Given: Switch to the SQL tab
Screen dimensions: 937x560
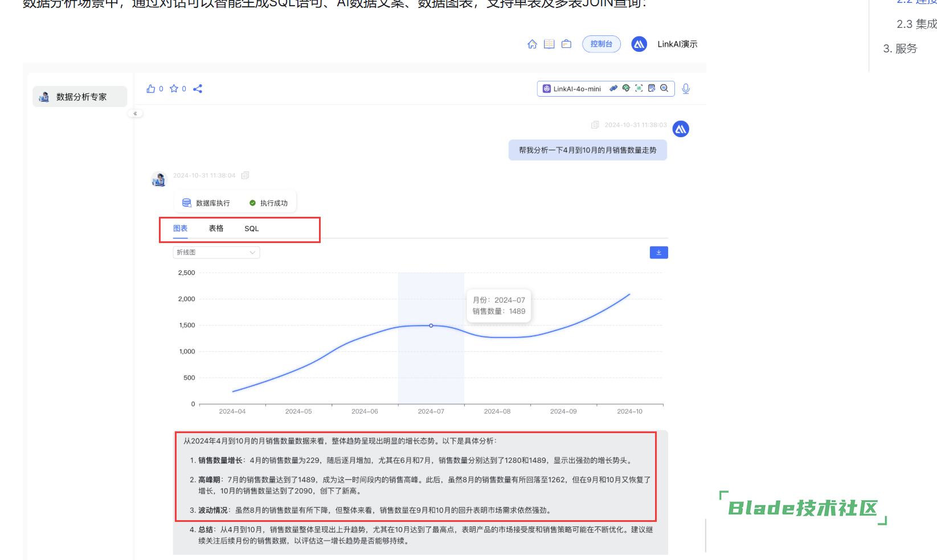Looking at the screenshot, I should tap(251, 229).
